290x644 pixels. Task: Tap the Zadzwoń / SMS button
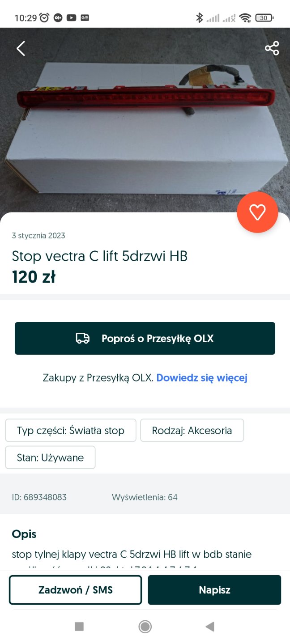click(76, 590)
